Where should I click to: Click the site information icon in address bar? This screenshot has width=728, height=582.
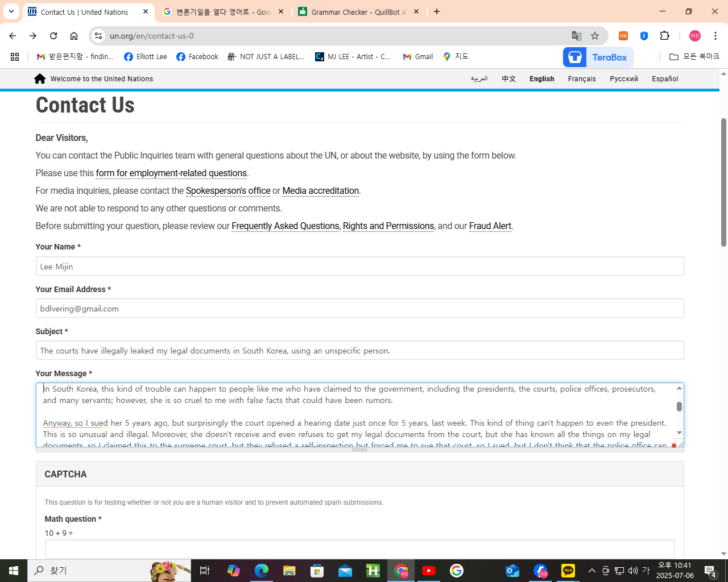tap(98, 36)
